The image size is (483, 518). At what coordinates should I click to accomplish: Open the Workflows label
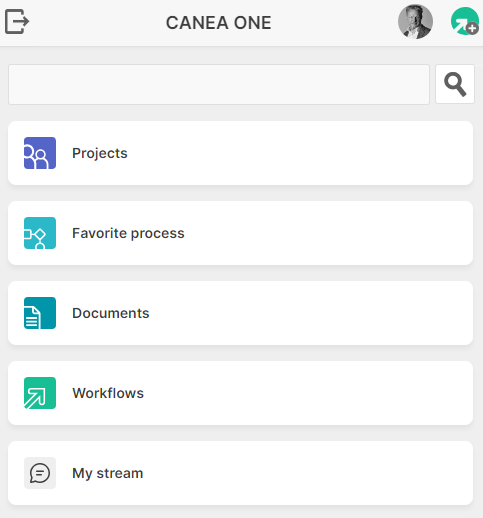108,393
